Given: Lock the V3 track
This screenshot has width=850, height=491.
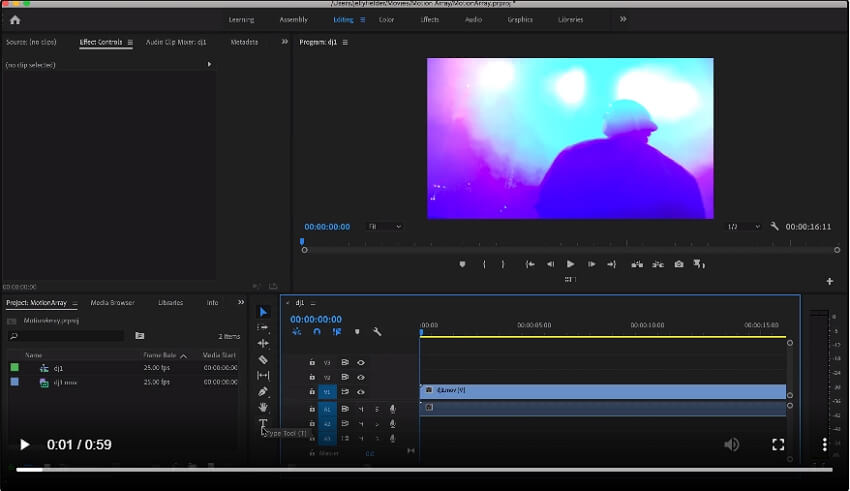Looking at the screenshot, I should point(312,362).
